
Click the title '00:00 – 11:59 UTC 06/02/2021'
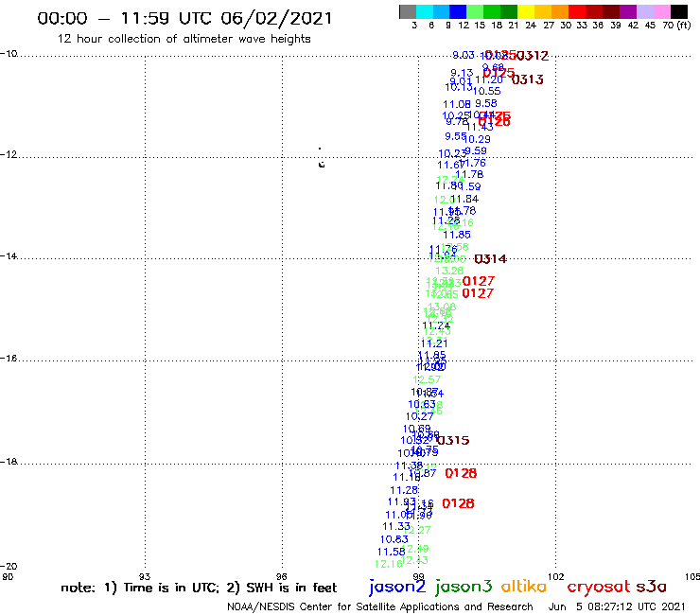tap(184, 18)
